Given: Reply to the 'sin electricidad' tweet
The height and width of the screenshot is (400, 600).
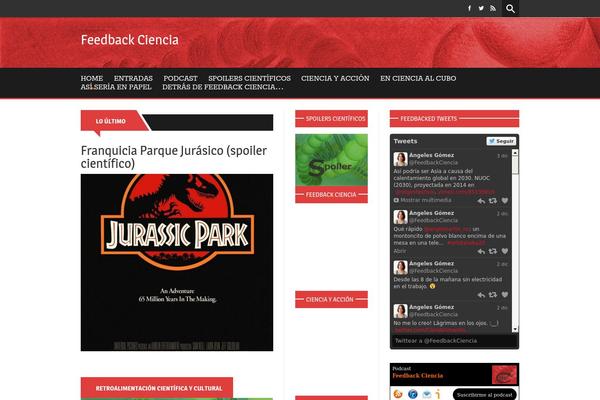Looking at the screenshot, I should pyautogui.click(x=481, y=295).
